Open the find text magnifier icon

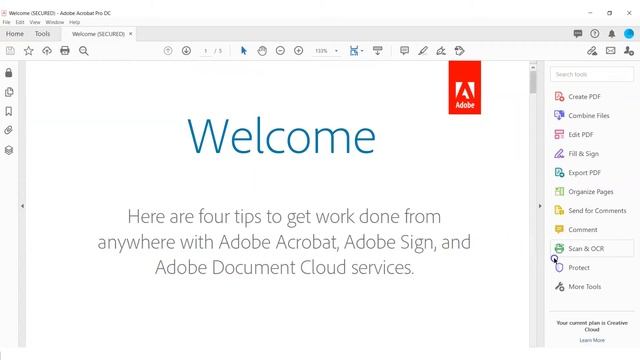click(x=84, y=51)
